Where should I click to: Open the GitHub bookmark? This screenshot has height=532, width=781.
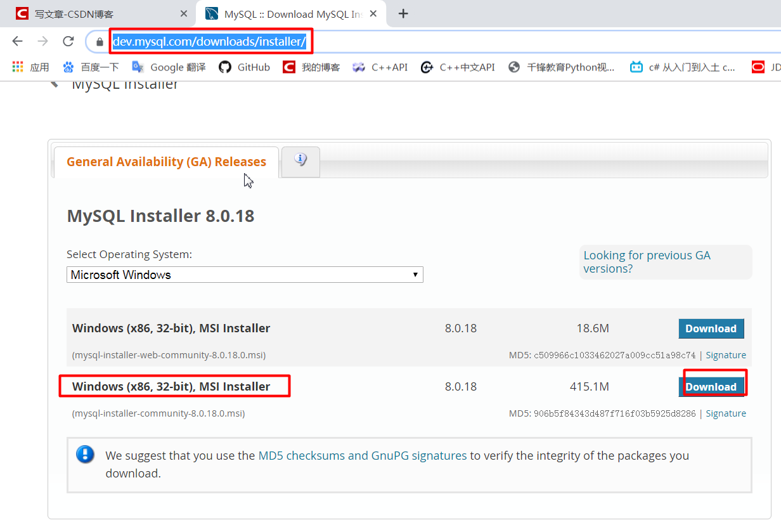point(245,67)
